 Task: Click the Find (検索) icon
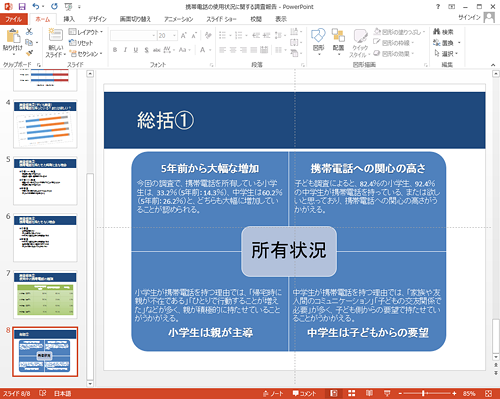[437, 32]
